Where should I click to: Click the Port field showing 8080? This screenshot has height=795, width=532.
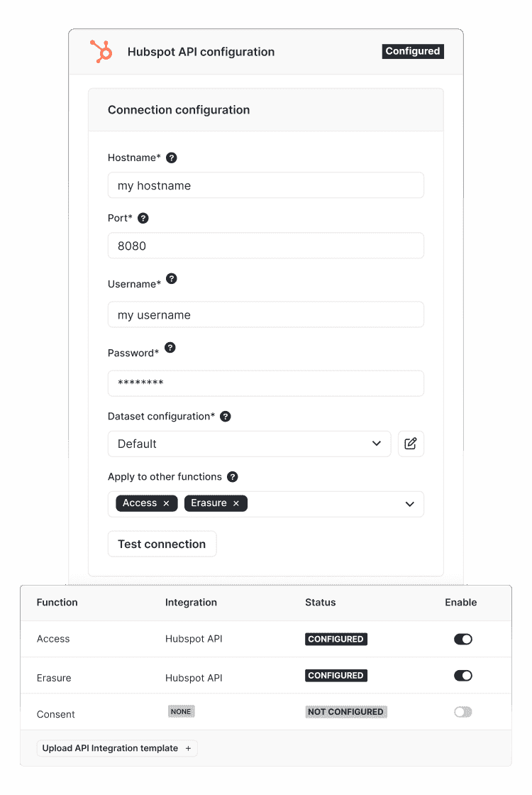click(266, 246)
